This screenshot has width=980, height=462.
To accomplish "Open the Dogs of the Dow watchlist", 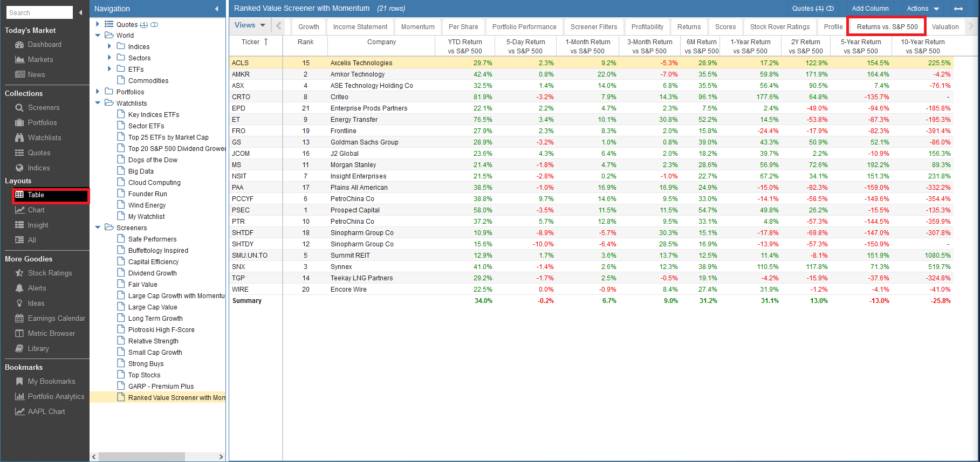I will coord(153,160).
